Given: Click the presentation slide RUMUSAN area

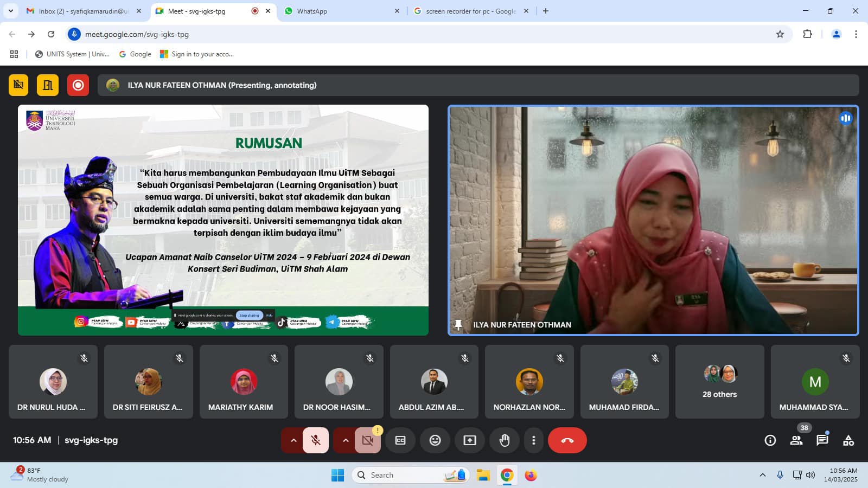Looking at the screenshot, I should (x=223, y=220).
